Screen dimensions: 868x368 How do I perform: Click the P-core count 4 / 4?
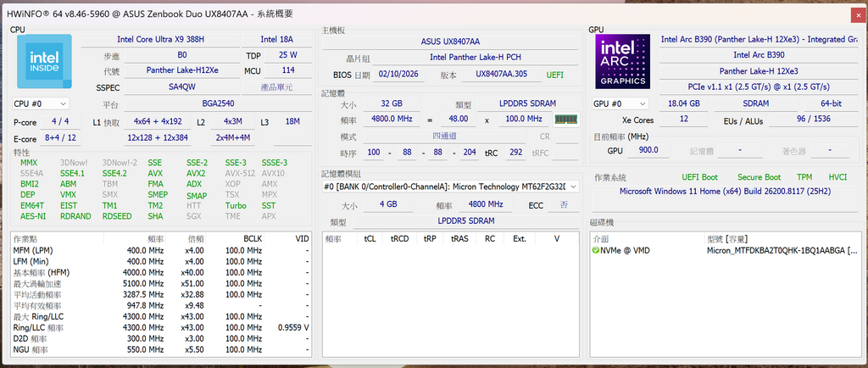click(60, 121)
